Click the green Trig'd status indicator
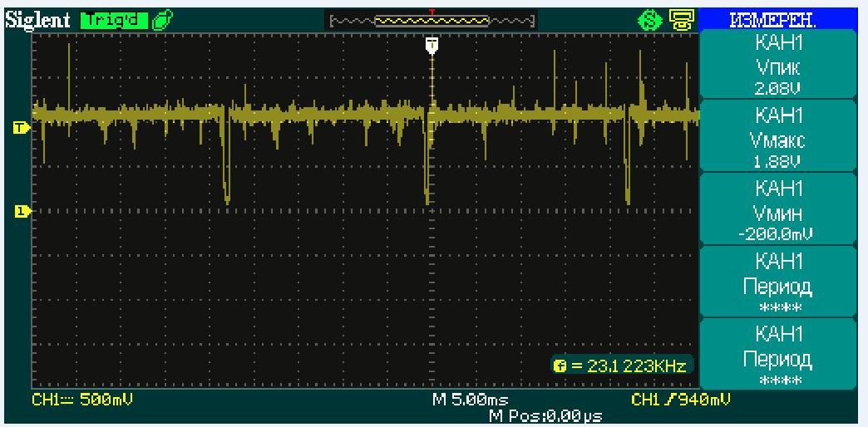Screen dimensions: 868x427 tap(115, 21)
